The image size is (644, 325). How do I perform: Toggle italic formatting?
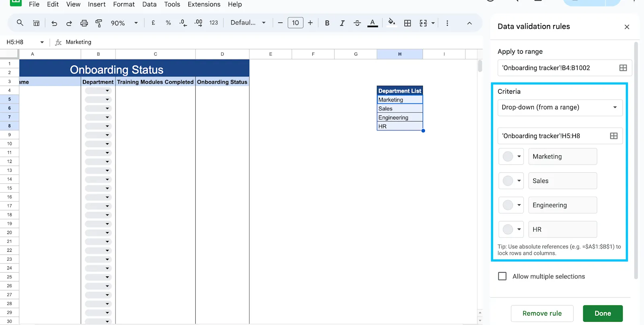click(x=342, y=23)
